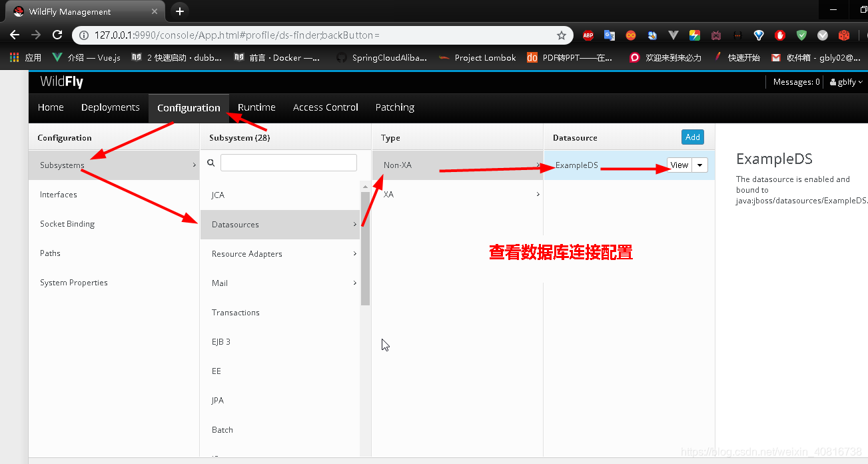868x464 pixels.
Task: Open the Runtime tab
Action: coord(256,107)
